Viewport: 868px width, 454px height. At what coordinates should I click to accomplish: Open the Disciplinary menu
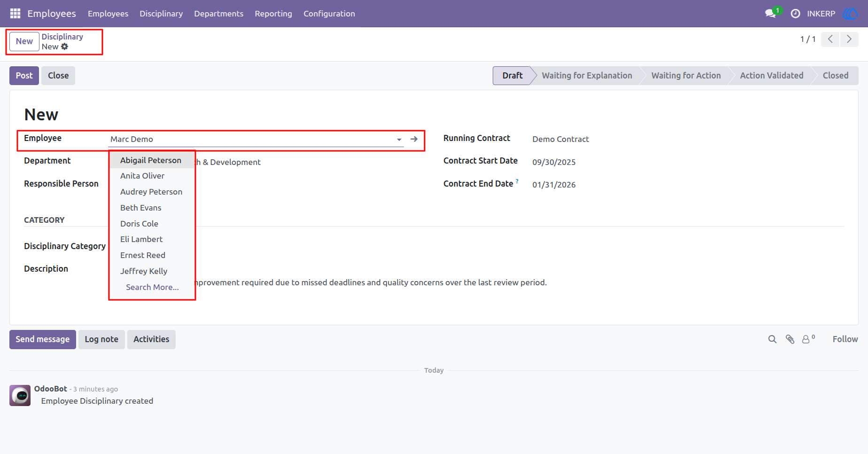(161, 14)
